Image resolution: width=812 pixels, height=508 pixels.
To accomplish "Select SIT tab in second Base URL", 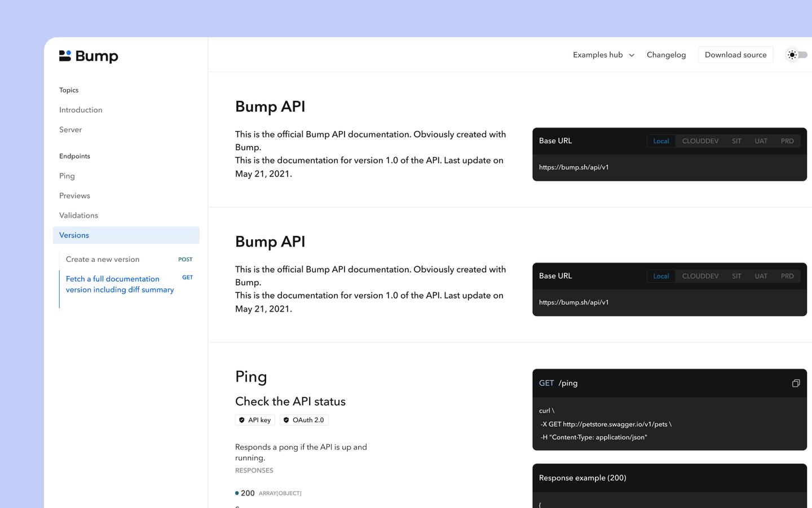I will [736, 276].
